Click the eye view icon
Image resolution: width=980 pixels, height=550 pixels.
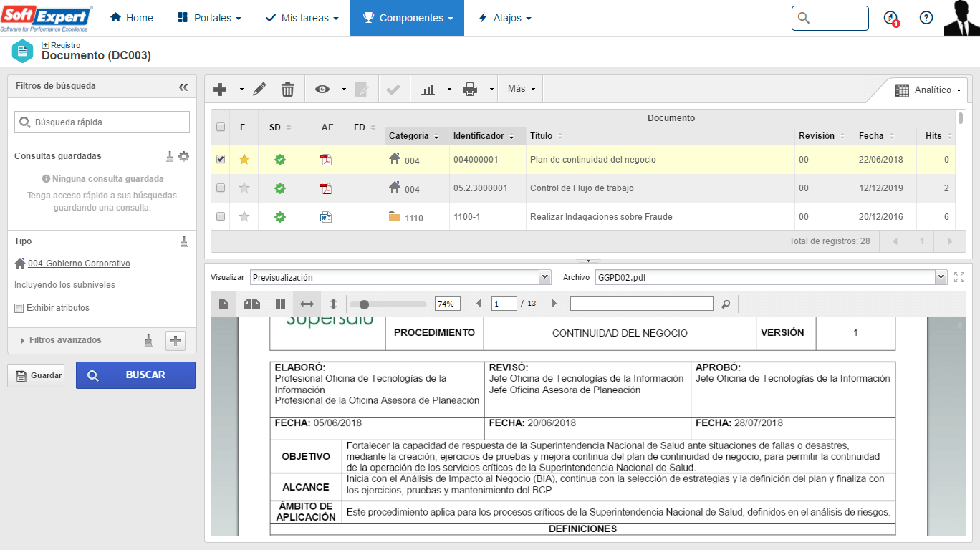point(322,89)
